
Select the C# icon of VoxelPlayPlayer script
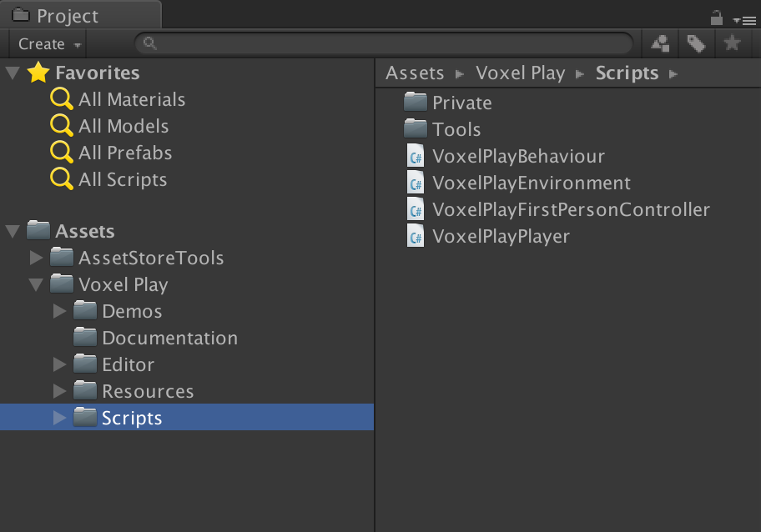coord(415,237)
